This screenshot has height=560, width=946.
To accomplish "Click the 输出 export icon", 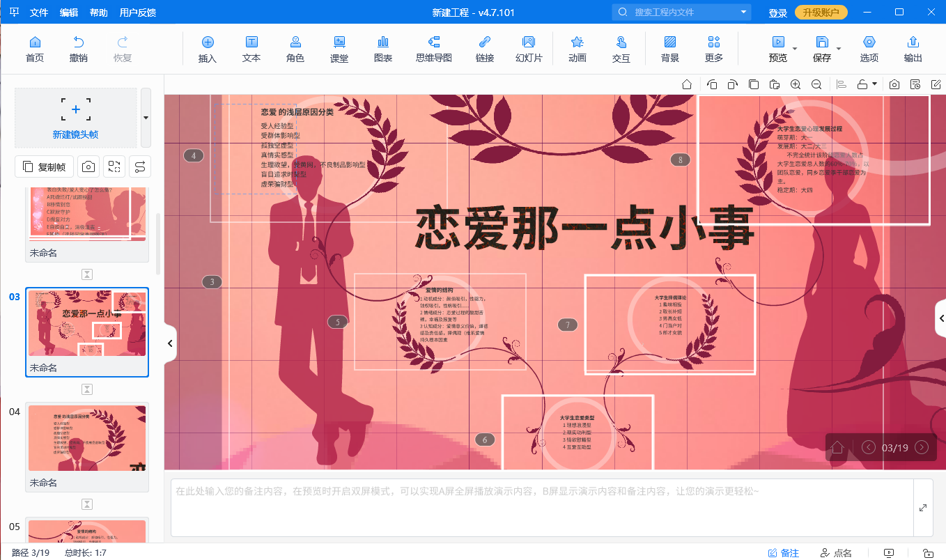I will point(913,49).
